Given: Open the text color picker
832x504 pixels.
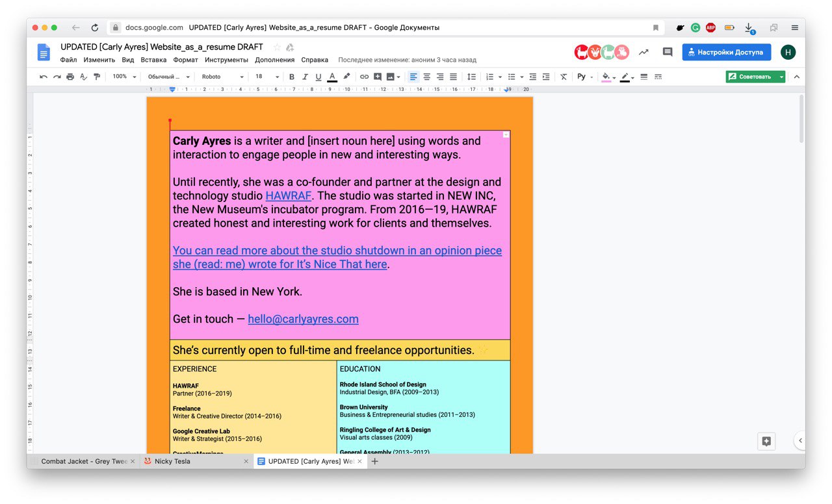Looking at the screenshot, I should [332, 77].
